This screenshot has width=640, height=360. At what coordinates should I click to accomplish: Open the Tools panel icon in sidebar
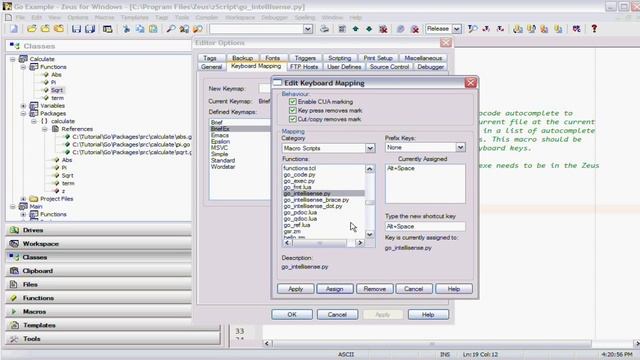[x=14, y=339]
